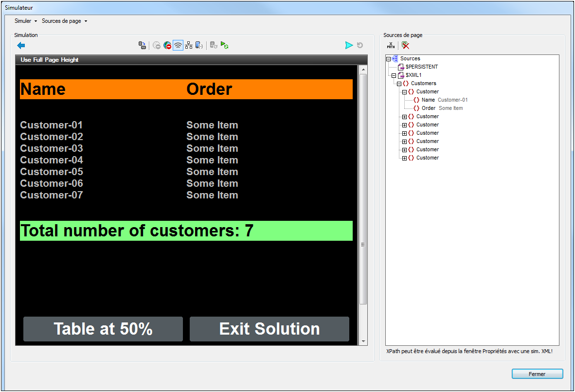The width and height of the screenshot is (575, 392).
Task: Click the LAN network icon
Action: [189, 45]
